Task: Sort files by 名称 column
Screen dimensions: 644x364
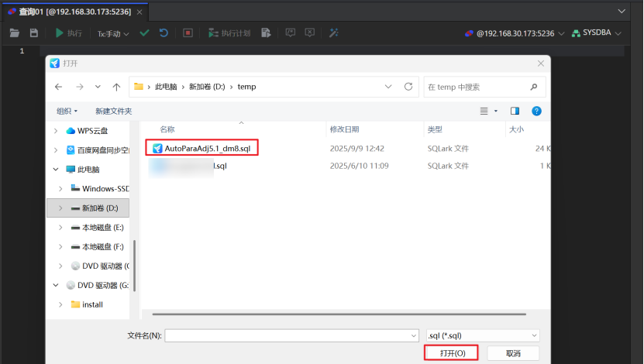Action: (x=167, y=129)
